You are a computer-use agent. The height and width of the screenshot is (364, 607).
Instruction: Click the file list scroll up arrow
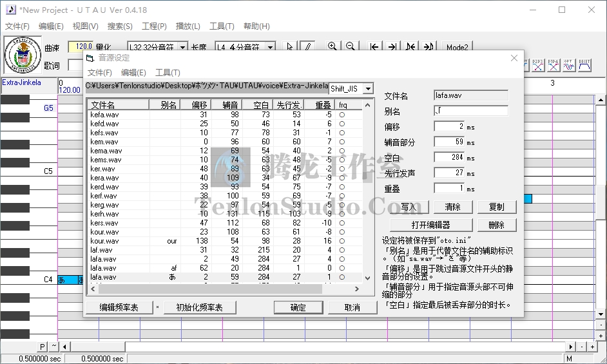(x=367, y=105)
